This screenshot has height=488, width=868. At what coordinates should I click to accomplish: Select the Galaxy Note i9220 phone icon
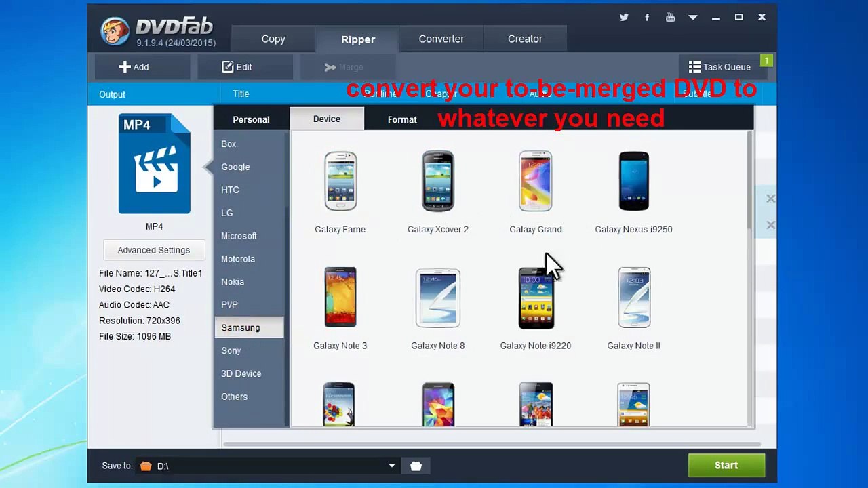coord(536,298)
